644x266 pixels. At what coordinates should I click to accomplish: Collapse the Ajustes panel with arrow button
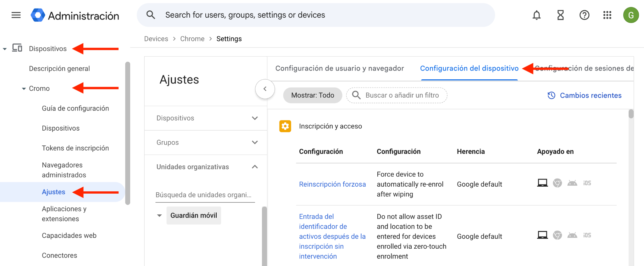(265, 89)
